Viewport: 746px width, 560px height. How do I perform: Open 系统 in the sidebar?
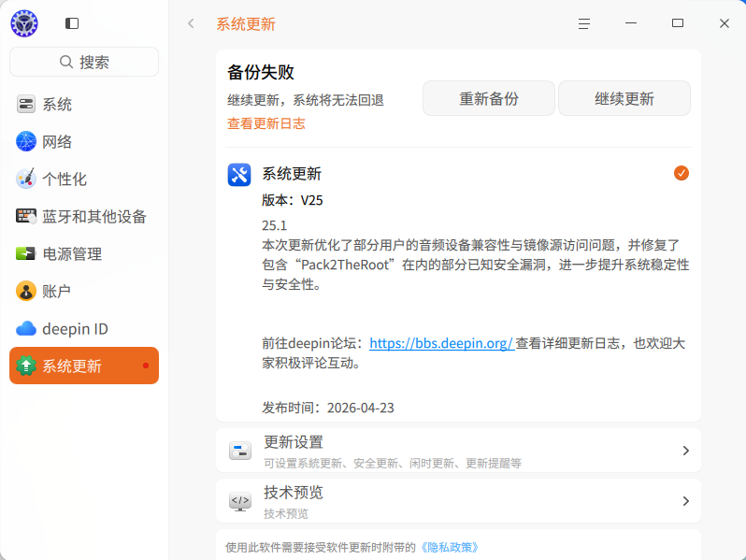tap(84, 104)
